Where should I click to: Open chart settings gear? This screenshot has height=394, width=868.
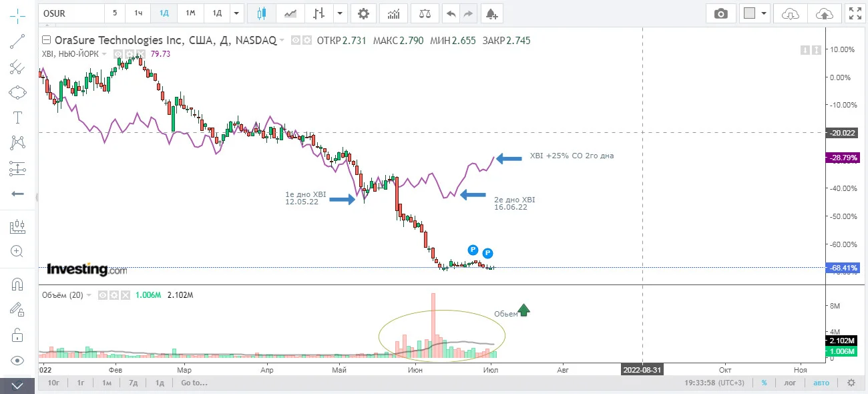(363, 13)
